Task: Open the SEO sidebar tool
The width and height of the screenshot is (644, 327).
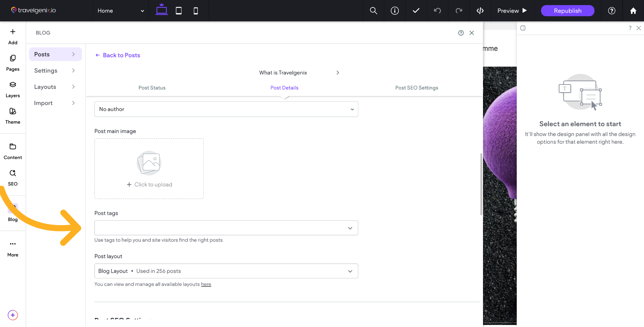Action: pyautogui.click(x=13, y=177)
